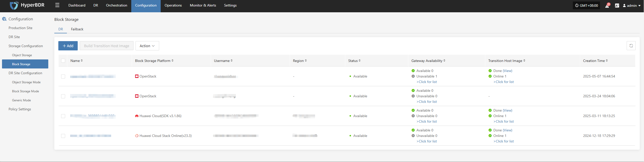The image size is (644, 162).
Task: Click the Huawei Cloud(SDK v3.1.86) platform icon
Action: click(137, 116)
